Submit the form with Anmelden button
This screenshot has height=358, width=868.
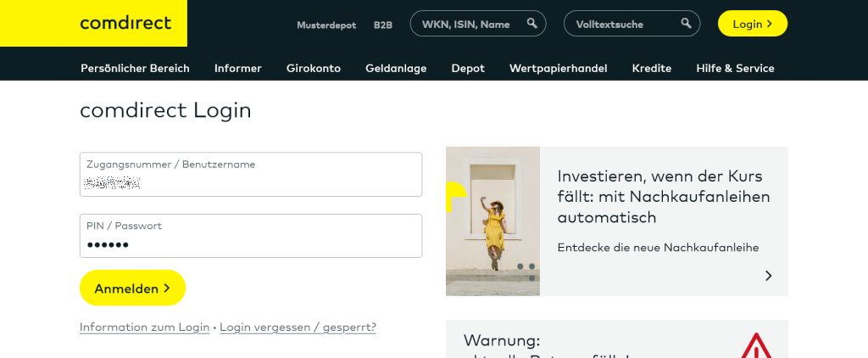tap(132, 288)
